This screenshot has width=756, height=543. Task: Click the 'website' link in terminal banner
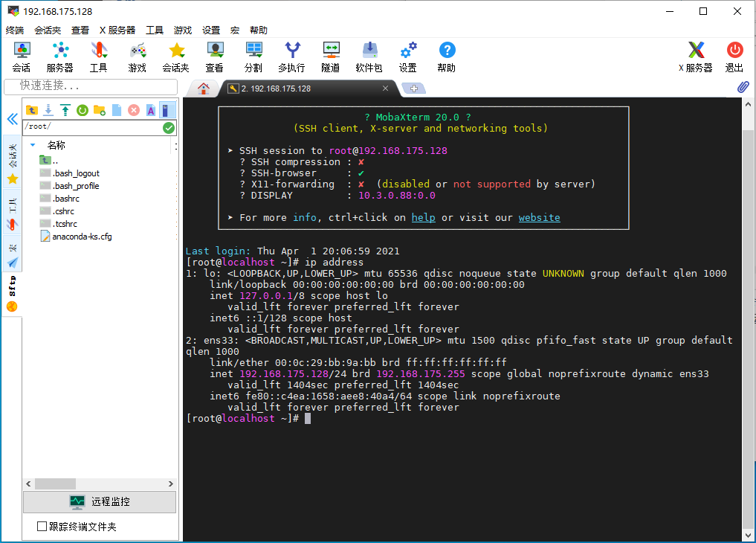pyautogui.click(x=539, y=218)
